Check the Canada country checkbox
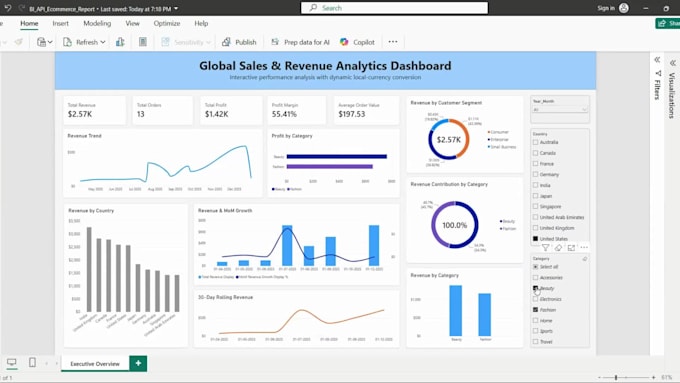 (536, 153)
